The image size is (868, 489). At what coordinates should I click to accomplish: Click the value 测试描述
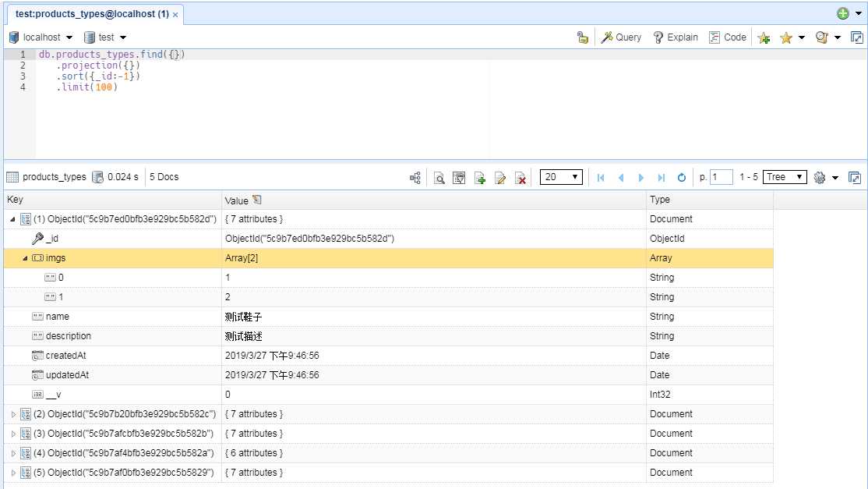point(243,336)
